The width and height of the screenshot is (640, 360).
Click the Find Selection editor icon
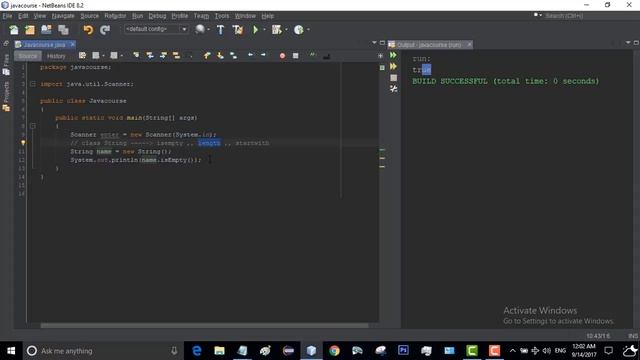136,56
